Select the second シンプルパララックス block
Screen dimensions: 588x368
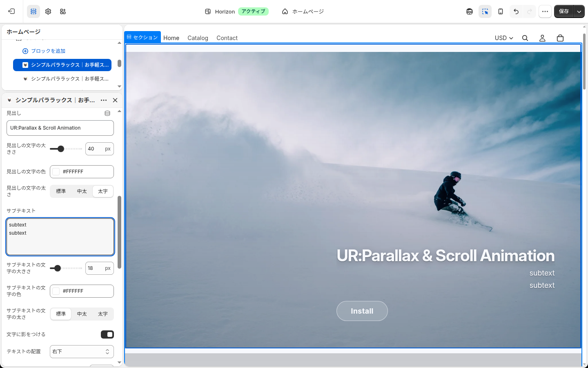[62, 79]
